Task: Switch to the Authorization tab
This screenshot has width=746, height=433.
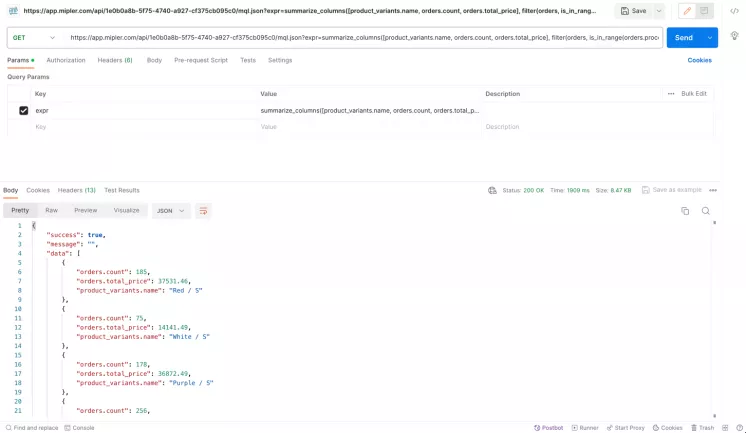Action: point(66,60)
